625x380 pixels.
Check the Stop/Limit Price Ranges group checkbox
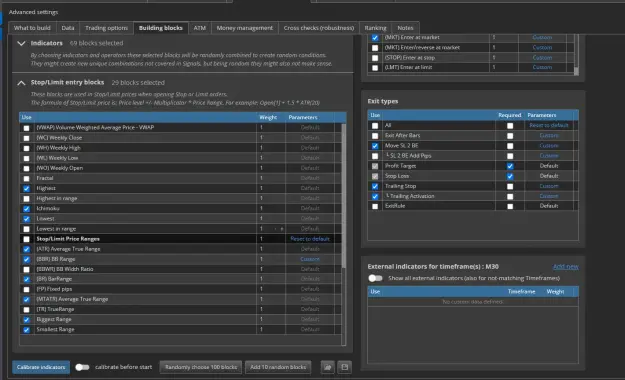(26, 239)
